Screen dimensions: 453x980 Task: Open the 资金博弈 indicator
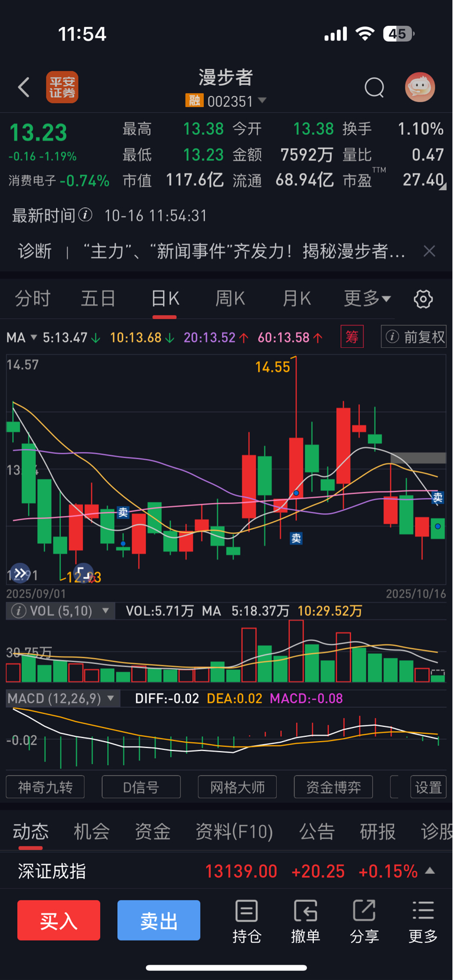coord(333,787)
